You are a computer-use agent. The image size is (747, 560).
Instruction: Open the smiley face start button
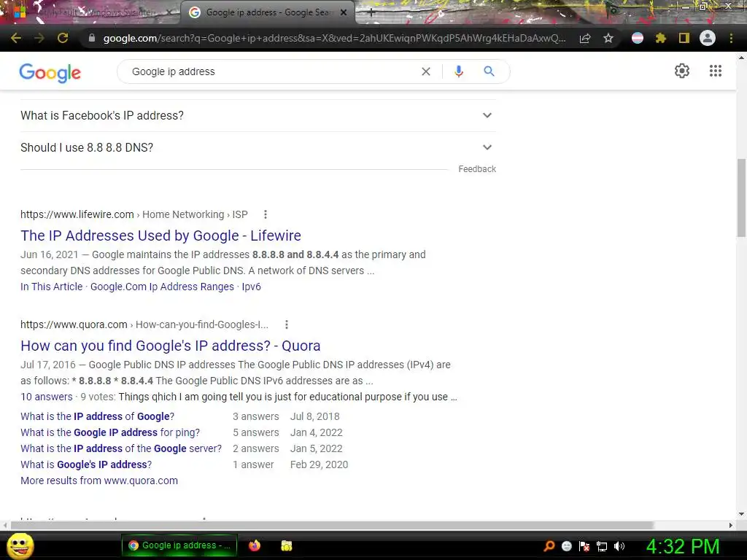[20, 545]
